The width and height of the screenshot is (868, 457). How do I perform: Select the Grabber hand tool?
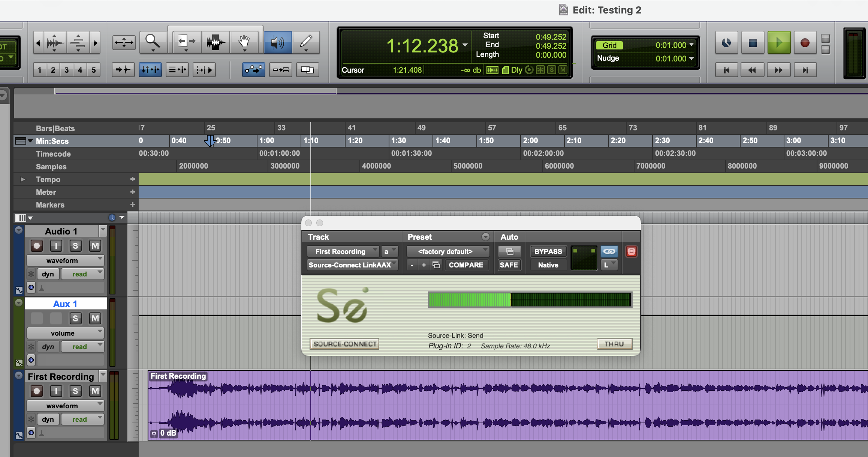[244, 42]
